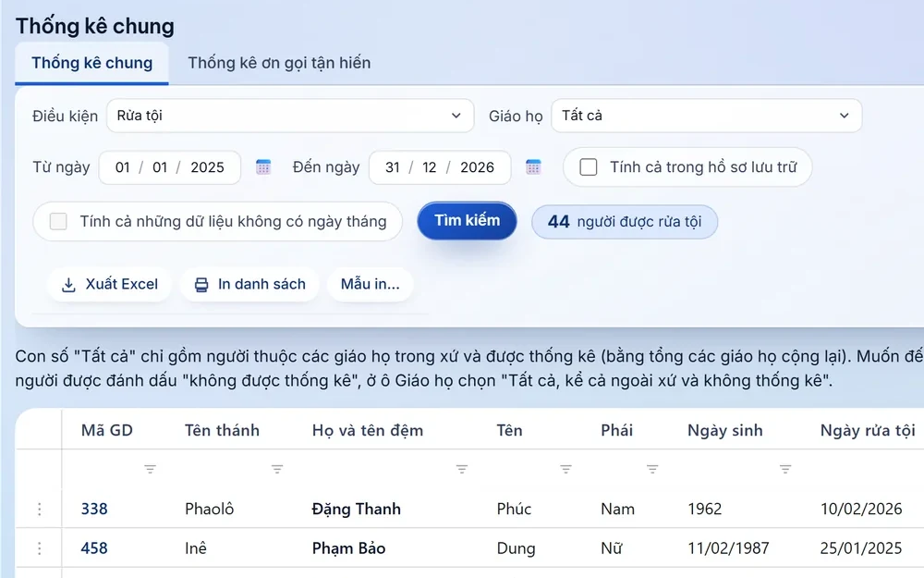Open filter icon under Họ và tên đệm

pyautogui.click(x=462, y=470)
